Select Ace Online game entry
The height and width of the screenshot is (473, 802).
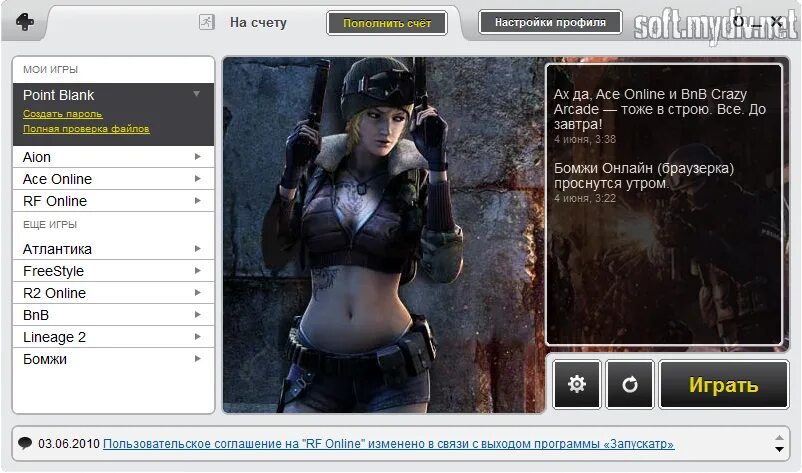pos(113,179)
